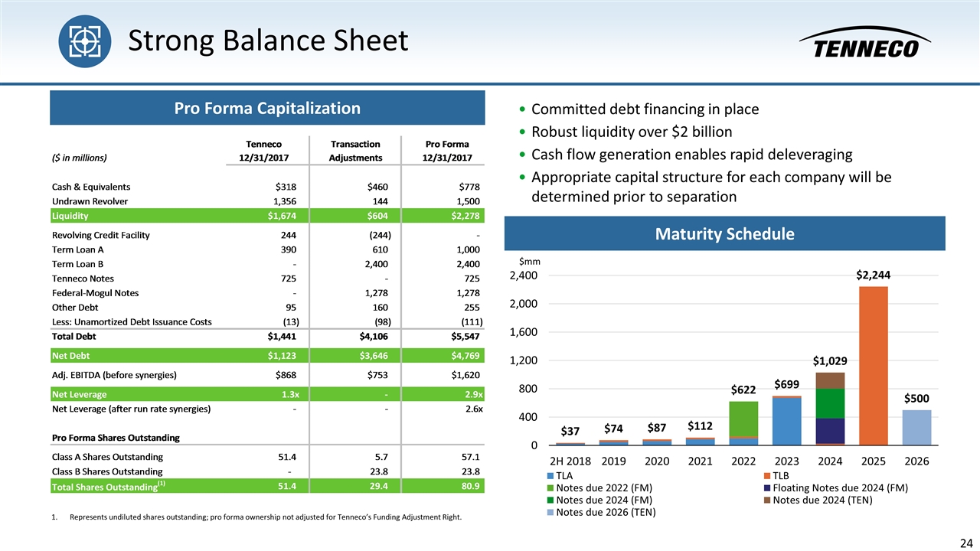
Task: Select the Maturity Schedule header
Action: 724,233
